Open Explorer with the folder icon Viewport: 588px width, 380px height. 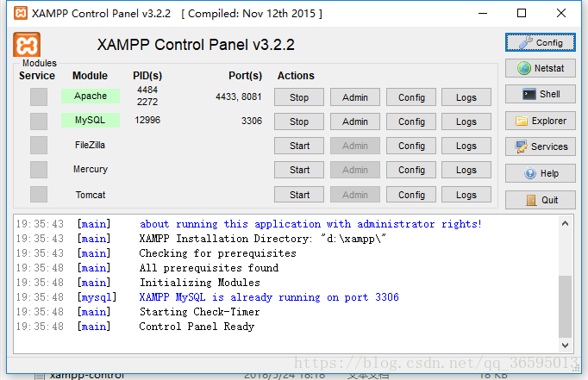(x=540, y=121)
